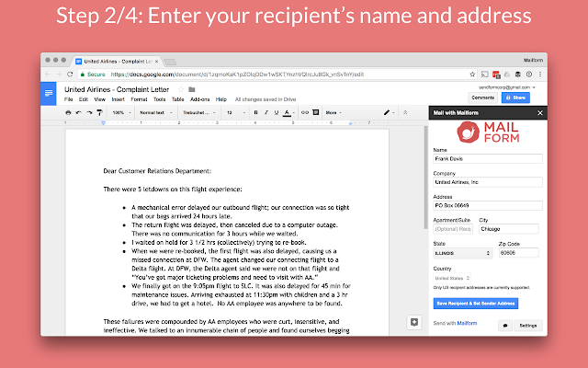Reload the page in Chrome

[70, 75]
